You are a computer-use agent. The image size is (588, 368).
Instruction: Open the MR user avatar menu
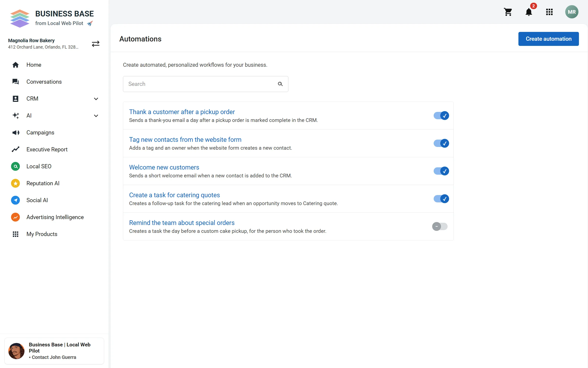[x=572, y=12]
